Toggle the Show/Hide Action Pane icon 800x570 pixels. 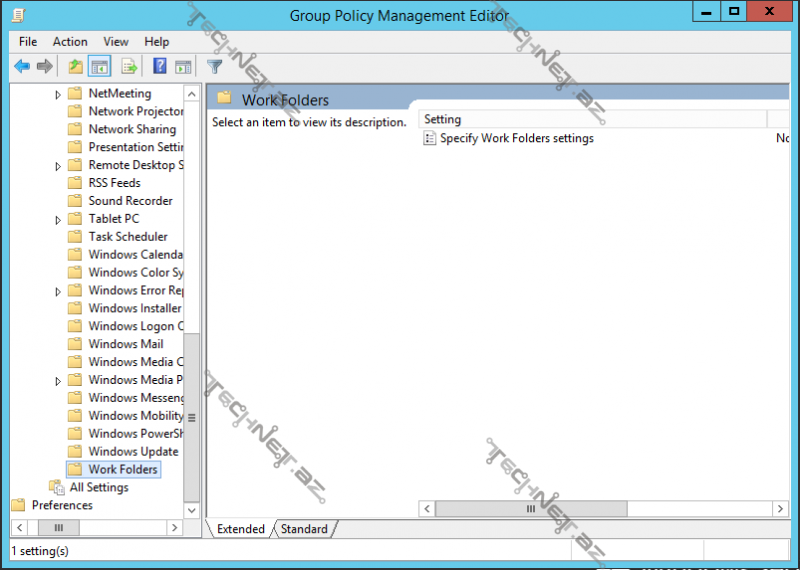[x=183, y=67]
